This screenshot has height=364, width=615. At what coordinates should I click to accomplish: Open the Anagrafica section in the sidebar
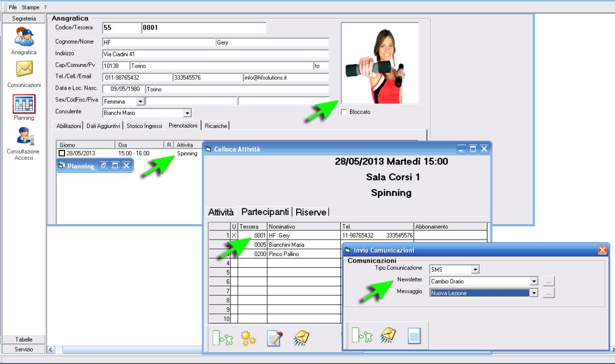pyautogui.click(x=24, y=39)
